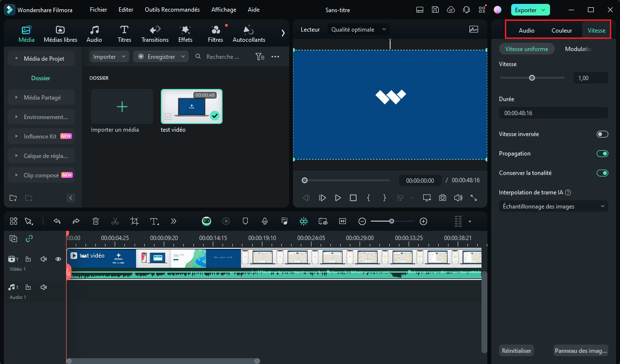Enter fullscreen preview mode

tap(474, 198)
